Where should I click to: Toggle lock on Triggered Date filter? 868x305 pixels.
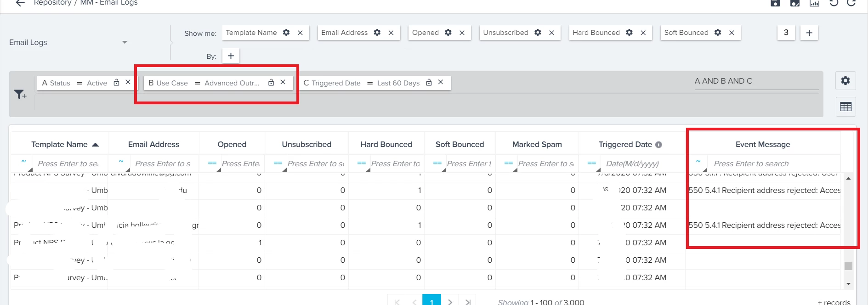[429, 83]
